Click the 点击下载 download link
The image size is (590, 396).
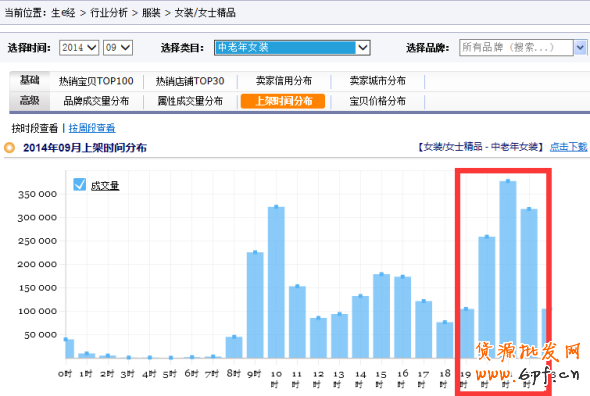coord(569,147)
